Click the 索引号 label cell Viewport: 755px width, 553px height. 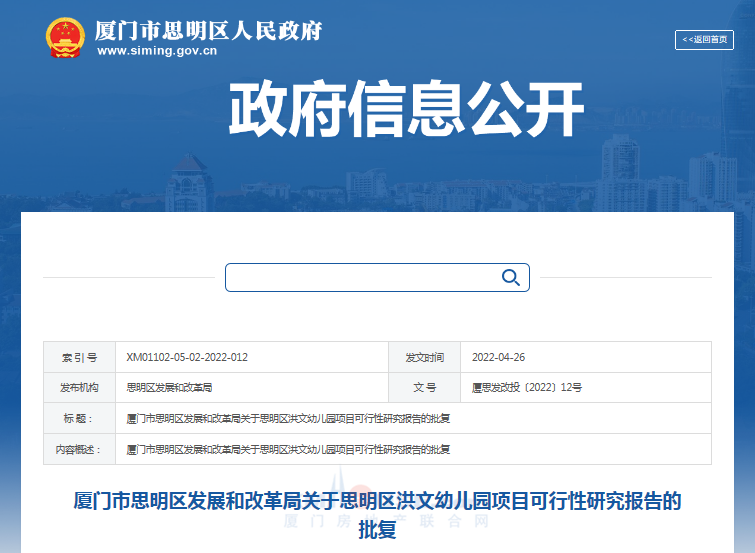(x=79, y=357)
